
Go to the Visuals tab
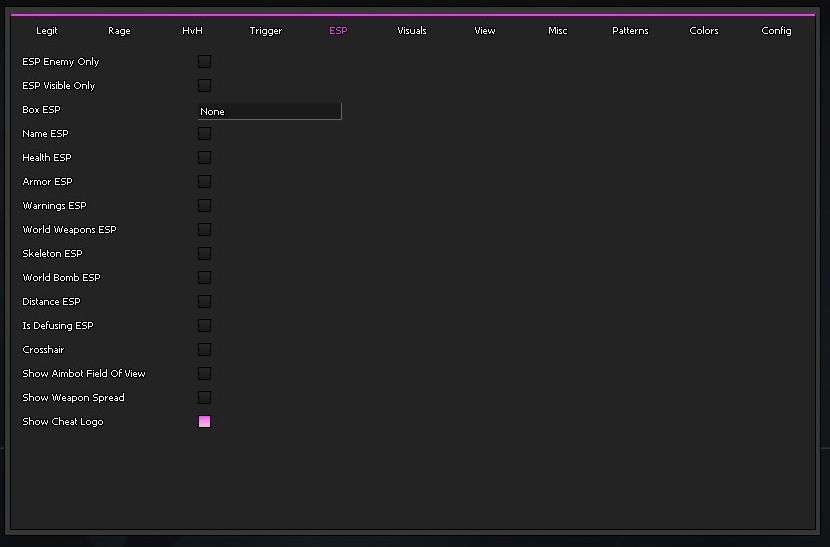point(412,31)
